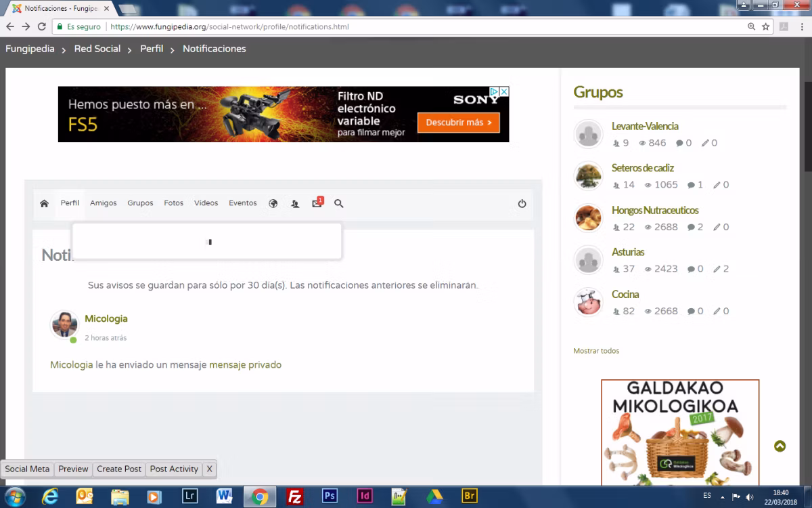Click the Perfil breadcrumb link
This screenshot has height=508, width=812.
(152, 49)
